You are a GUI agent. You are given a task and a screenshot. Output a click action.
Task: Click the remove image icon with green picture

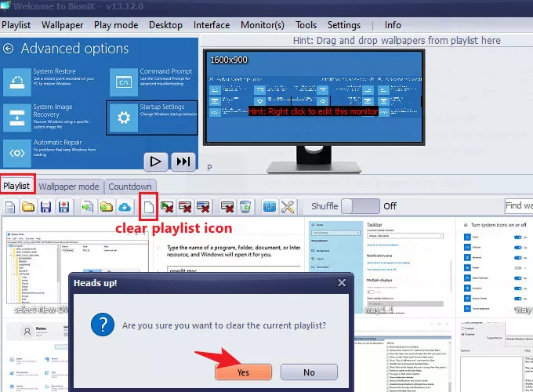(x=167, y=207)
